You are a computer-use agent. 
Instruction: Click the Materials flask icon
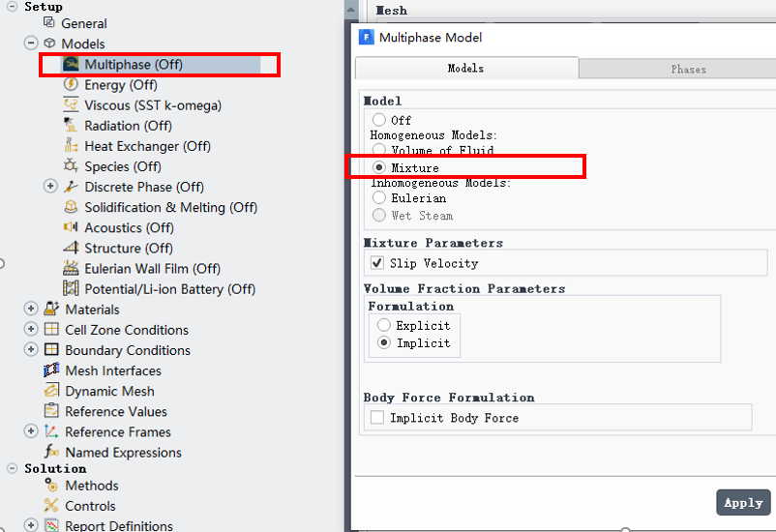[x=51, y=309]
